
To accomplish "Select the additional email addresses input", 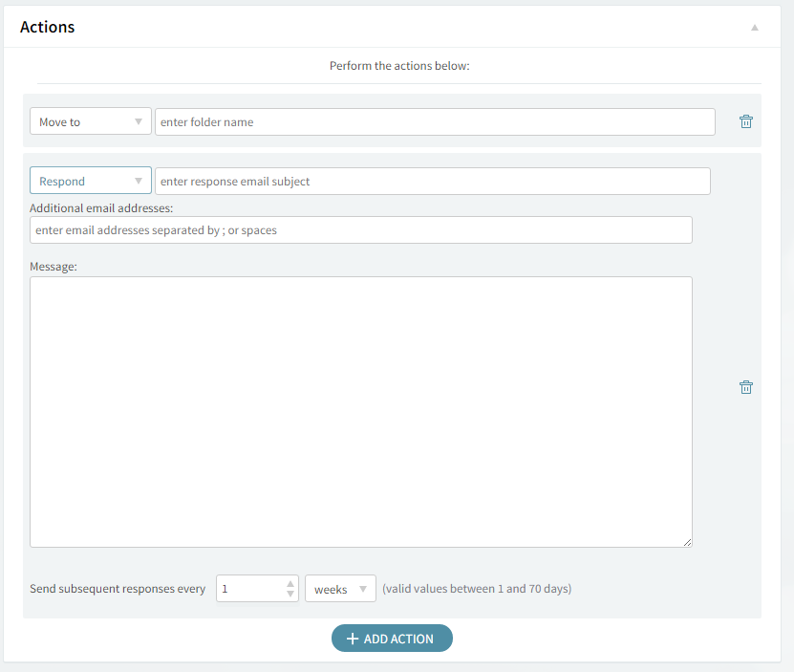I will pos(360,230).
